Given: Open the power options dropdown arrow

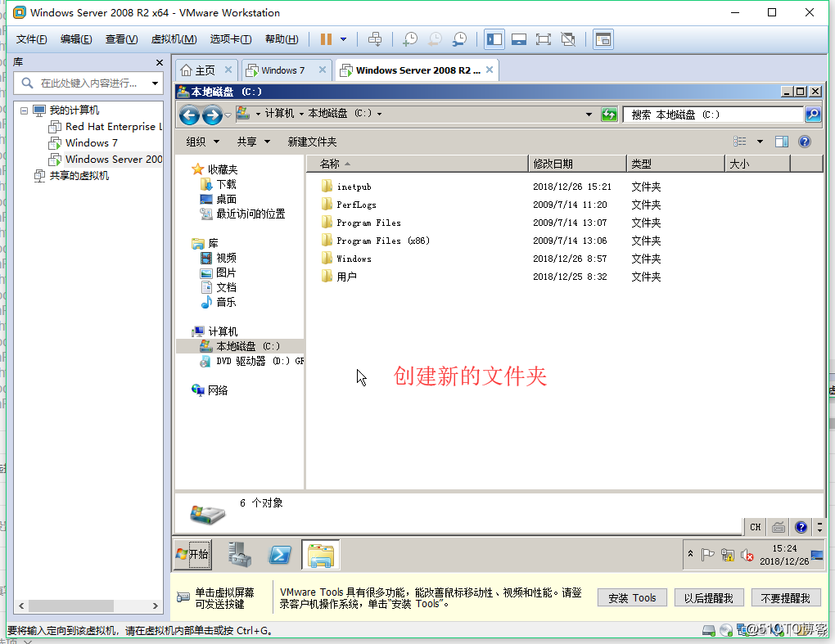Looking at the screenshot, I should tap(344, 38).
